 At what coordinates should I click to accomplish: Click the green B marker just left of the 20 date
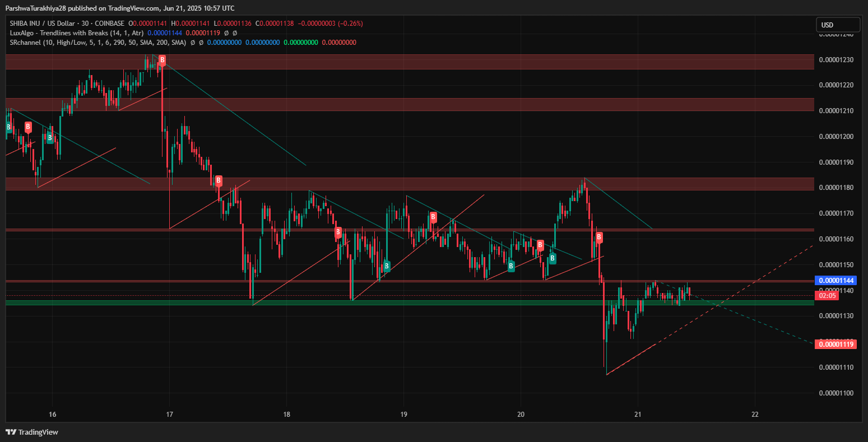pos(511,267)
